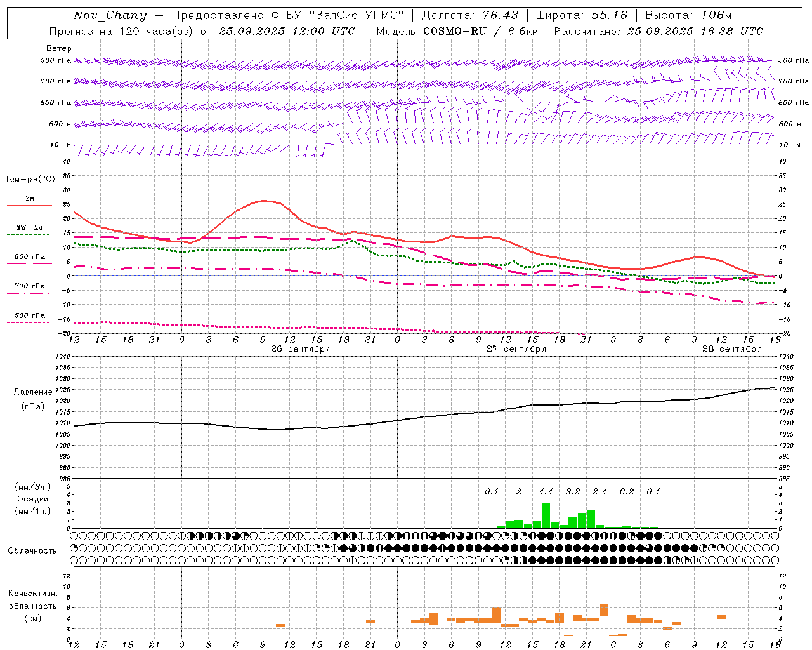Click the provider text ФГБУ "ЗапСиб УГМС"

337,15
